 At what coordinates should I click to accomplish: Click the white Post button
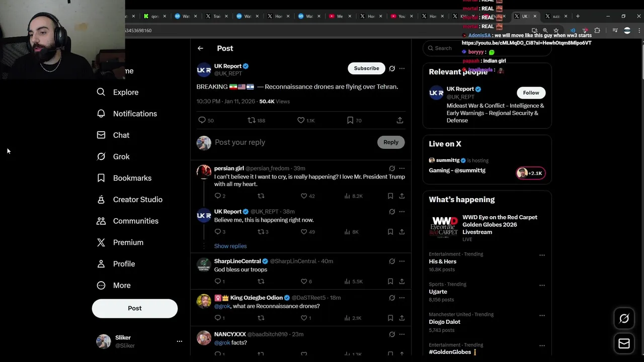click(x=135, y=308)
